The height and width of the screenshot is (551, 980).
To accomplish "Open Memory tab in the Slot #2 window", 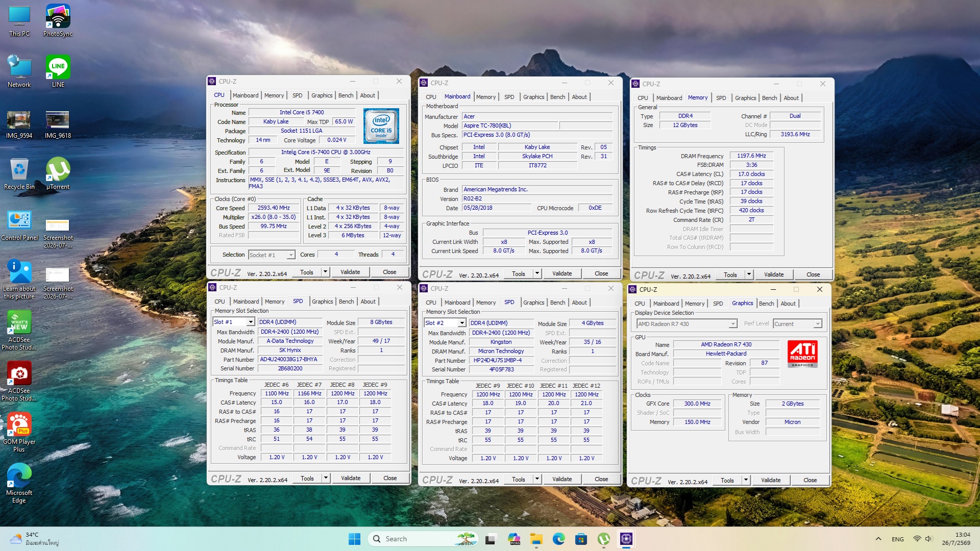I will click(486, 303).
